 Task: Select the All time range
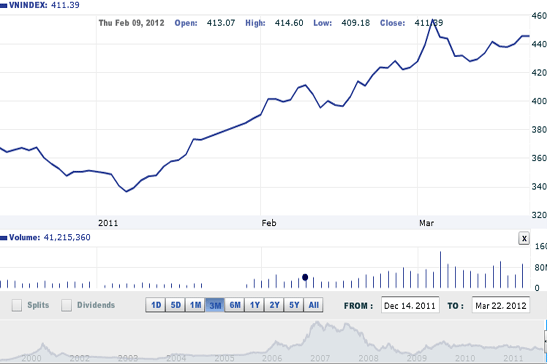pos(314,305)
